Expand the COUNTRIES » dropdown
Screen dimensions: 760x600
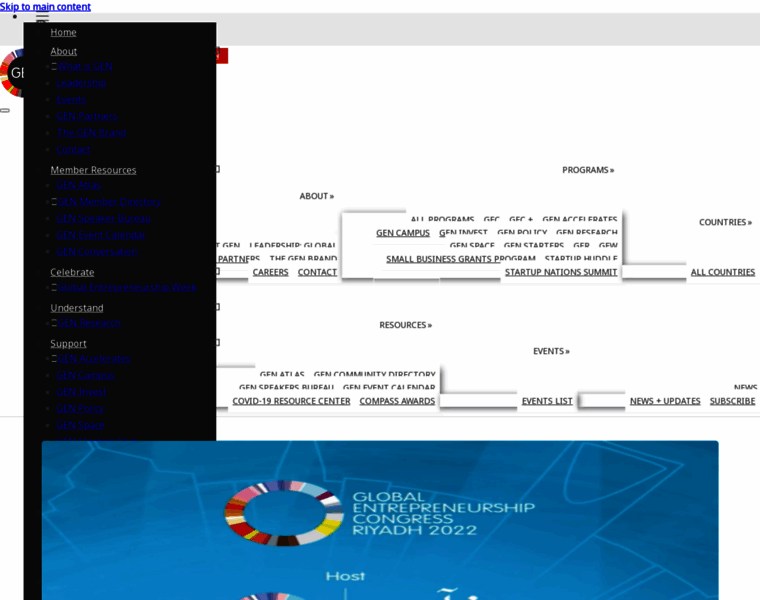725,222
